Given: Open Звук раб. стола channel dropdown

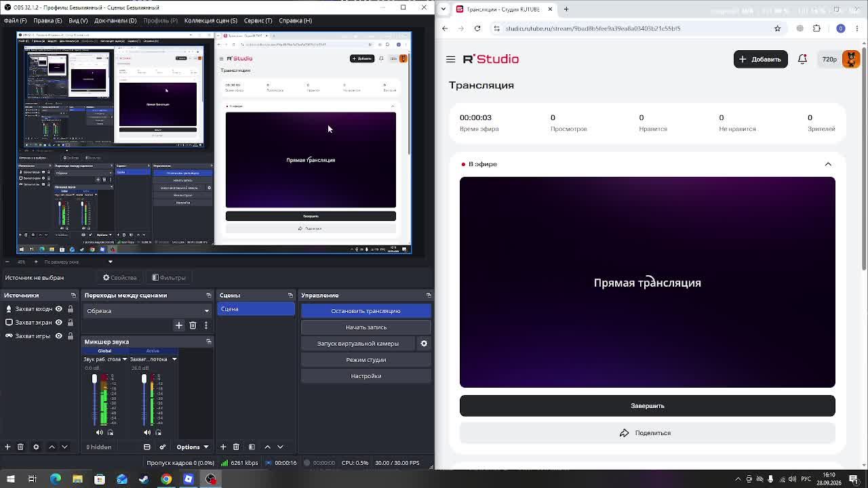Looking at the screenshot, I should tap(124, 359).
